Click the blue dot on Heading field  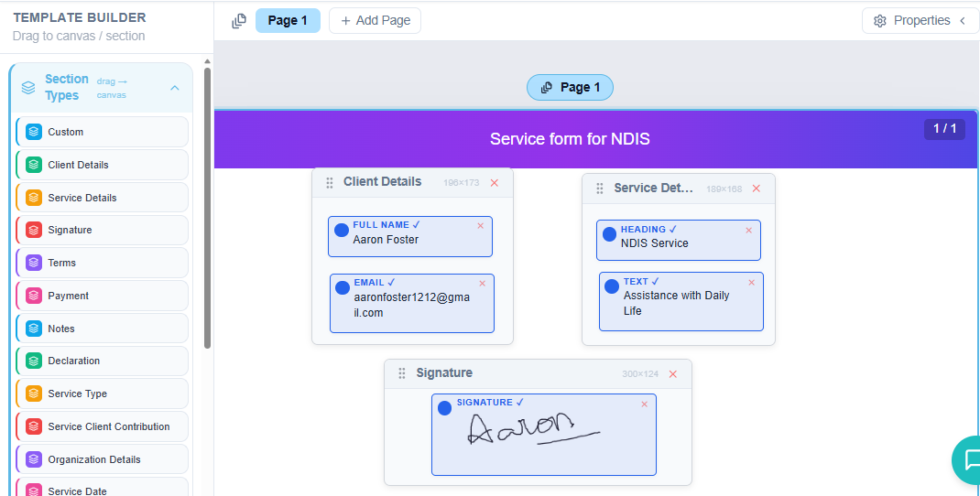[x=609, y=234]
